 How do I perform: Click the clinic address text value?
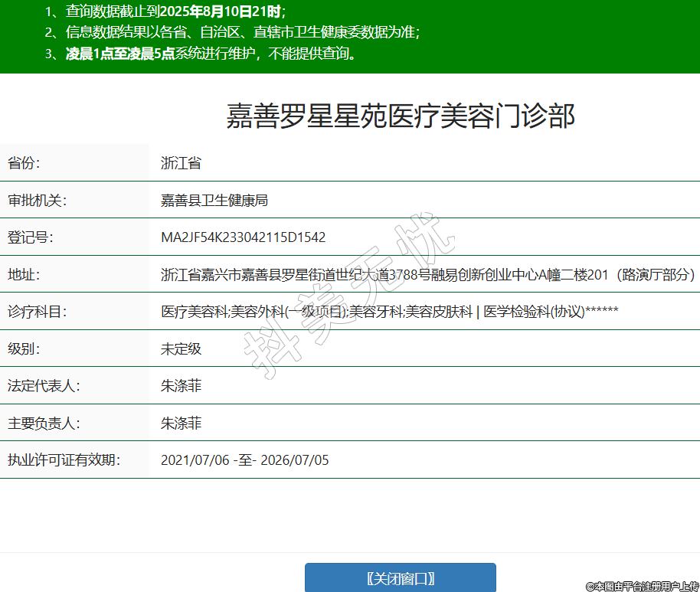point(427,274)
